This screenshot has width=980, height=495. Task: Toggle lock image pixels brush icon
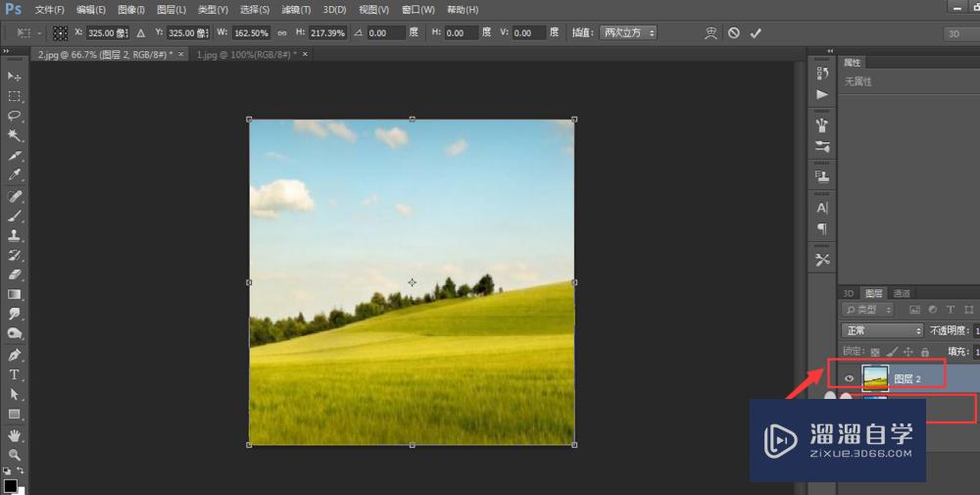click(892, 352)
